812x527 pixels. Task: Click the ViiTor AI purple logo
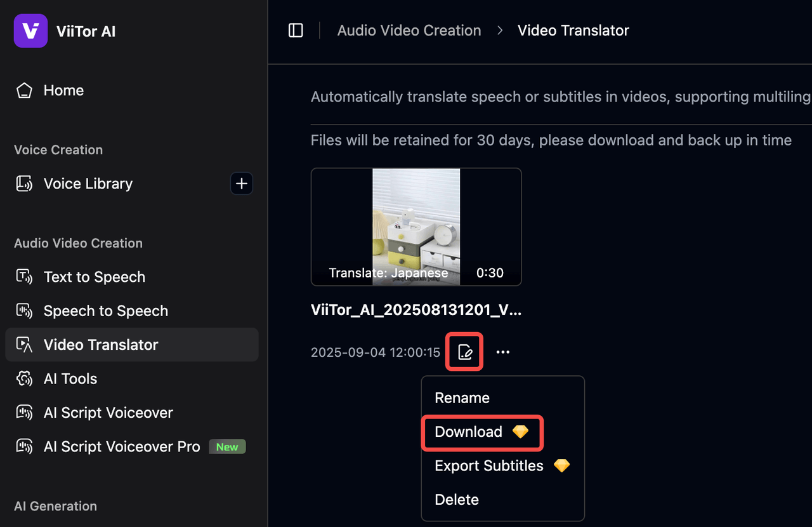[30, 30]
